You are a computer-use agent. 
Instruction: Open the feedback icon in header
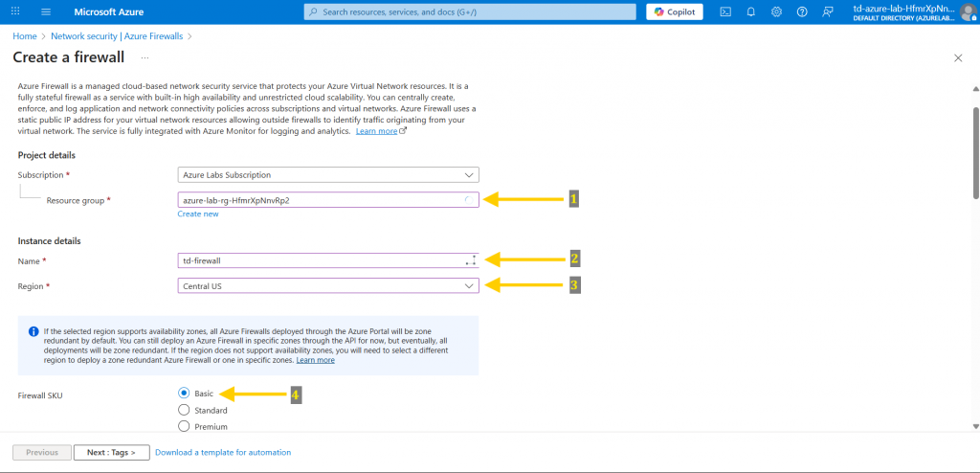828,11
